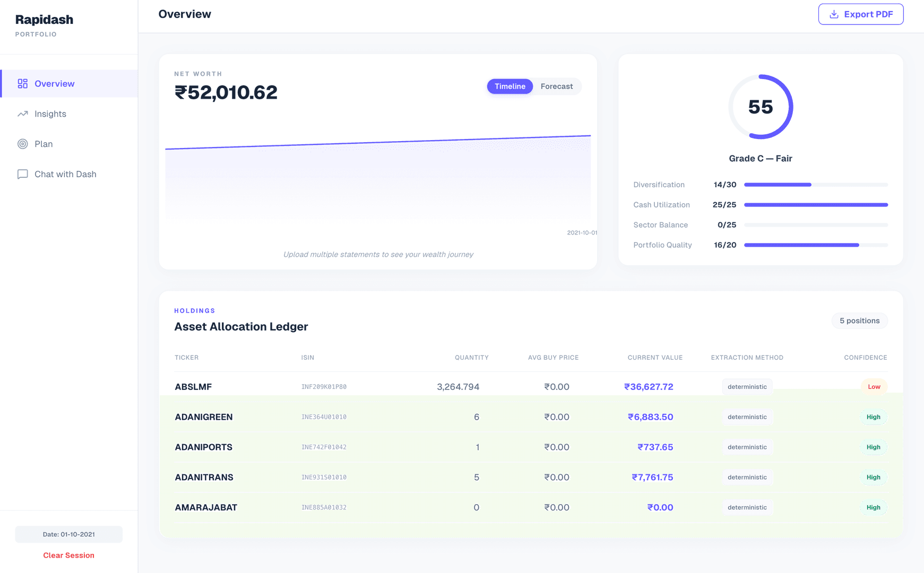Open Chat with Dash
Image resolution: width=924 pixels, height=573 pixels.
click(x=69, y=175)
